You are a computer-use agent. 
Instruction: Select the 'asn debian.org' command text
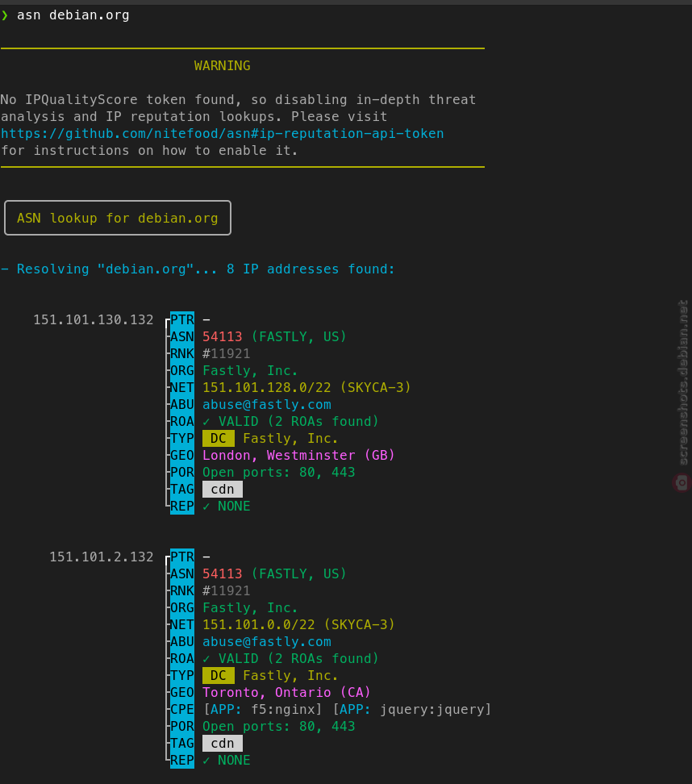coord(73,15)
